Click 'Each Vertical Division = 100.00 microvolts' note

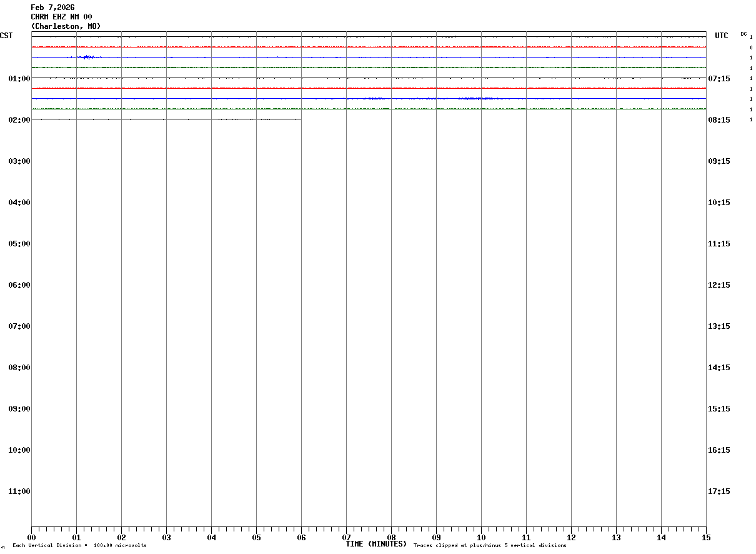(x=79, y=546)
